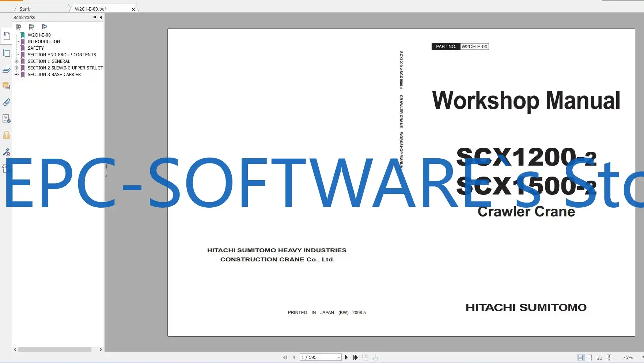This screenshot has width=644, height=363.
Task: Enable facing pages view mode
Action: (599, 357)
